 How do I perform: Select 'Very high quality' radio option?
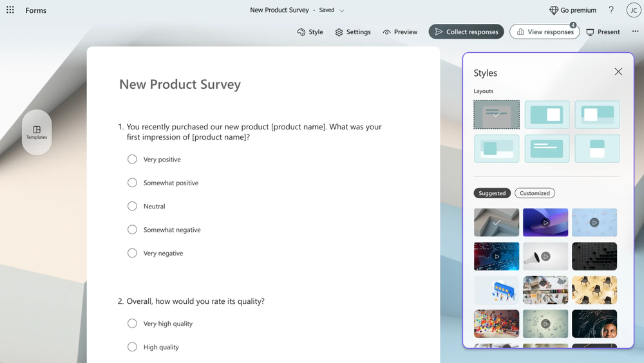pos(132,324)
